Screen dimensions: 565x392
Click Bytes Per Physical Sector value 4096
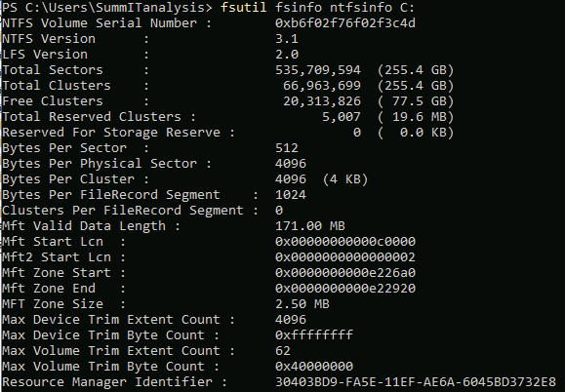(x=291, y=164)
